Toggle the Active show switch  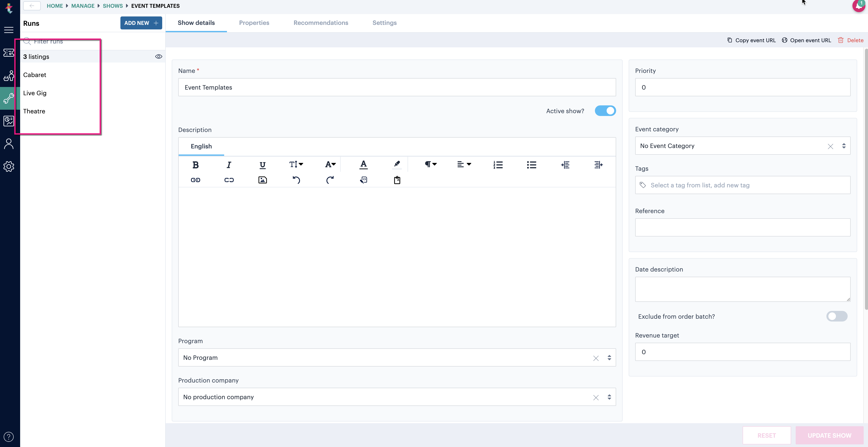[x=605, y=111]
